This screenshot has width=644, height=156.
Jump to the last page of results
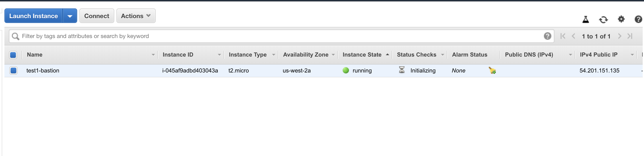coord(630,36)
